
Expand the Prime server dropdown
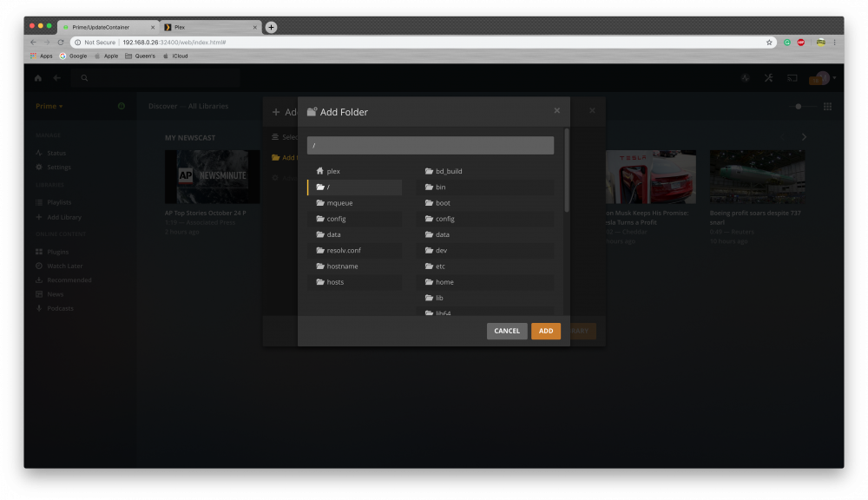click(x=49, y=106)
